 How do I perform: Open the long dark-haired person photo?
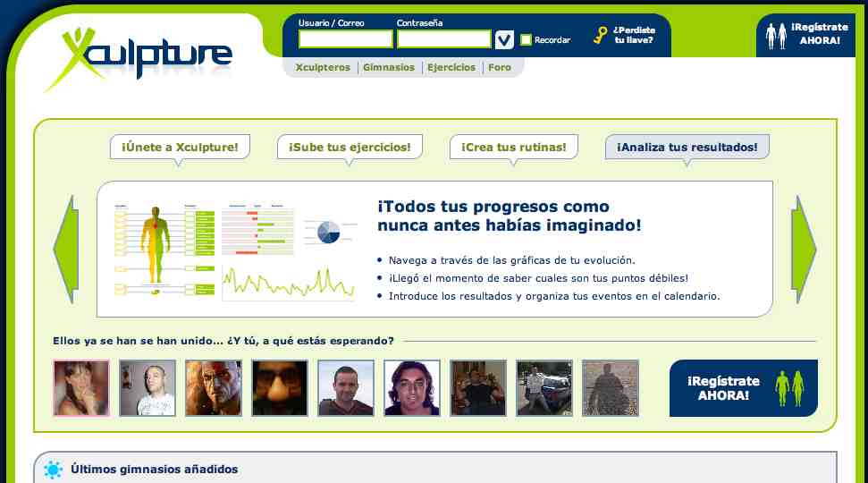click(412, 387)
